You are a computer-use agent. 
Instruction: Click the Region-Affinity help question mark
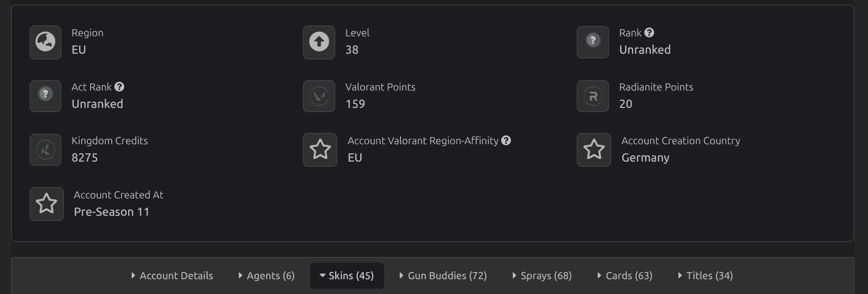click(506, 141)
